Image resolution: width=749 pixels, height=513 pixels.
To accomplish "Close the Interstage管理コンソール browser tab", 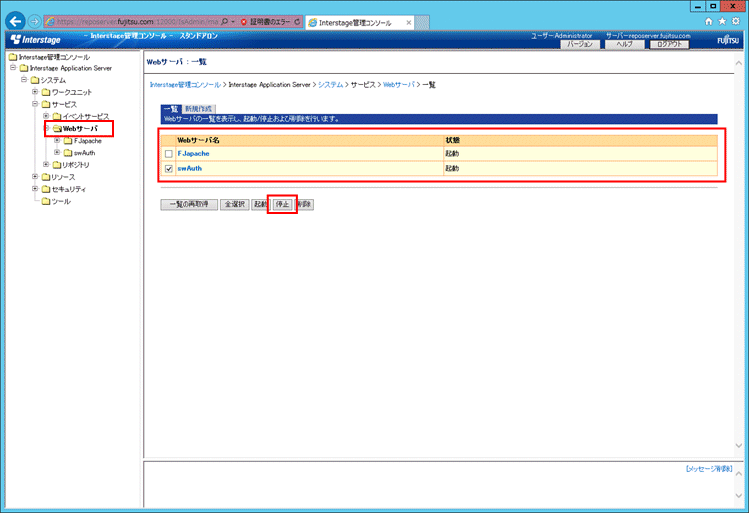I will [408, 22].
